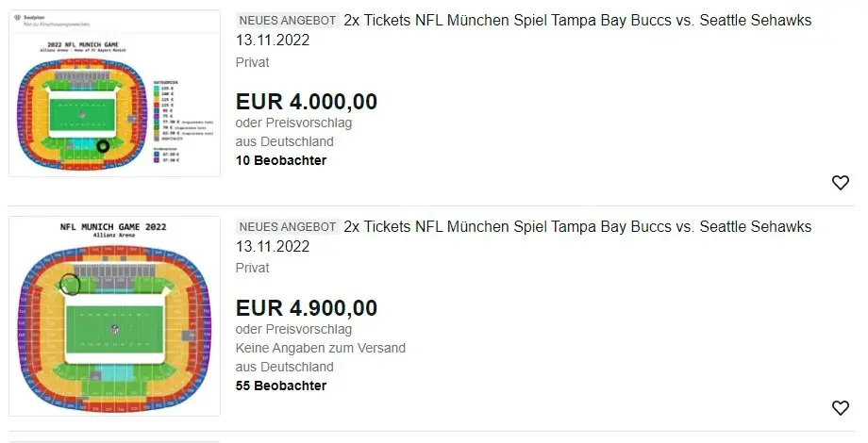Image resolution: width=868 pixels, height=443 pixels.
Task: Open the first listing's seat map thumbnail
Action: click(x=114, y=93)
